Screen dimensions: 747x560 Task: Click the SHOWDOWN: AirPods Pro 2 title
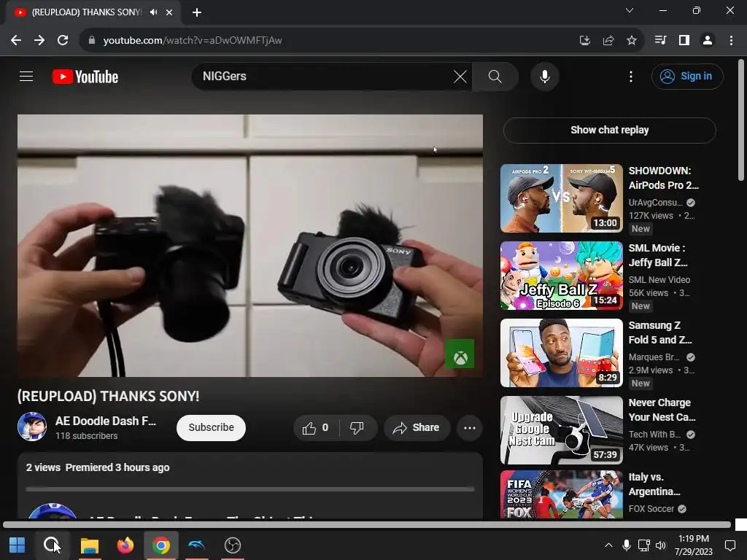click(x=663, y=178)
